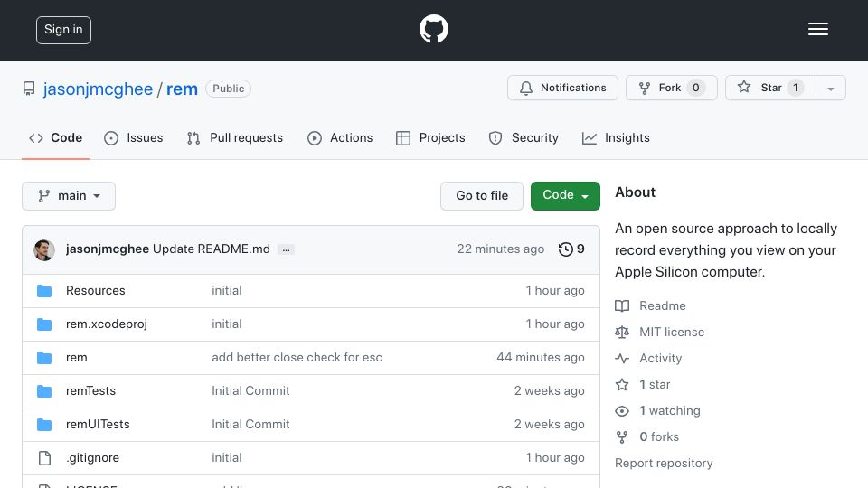Click the eye icon beside 1 watching
Screen dimensions: 868x488
[x=622, y=410]
